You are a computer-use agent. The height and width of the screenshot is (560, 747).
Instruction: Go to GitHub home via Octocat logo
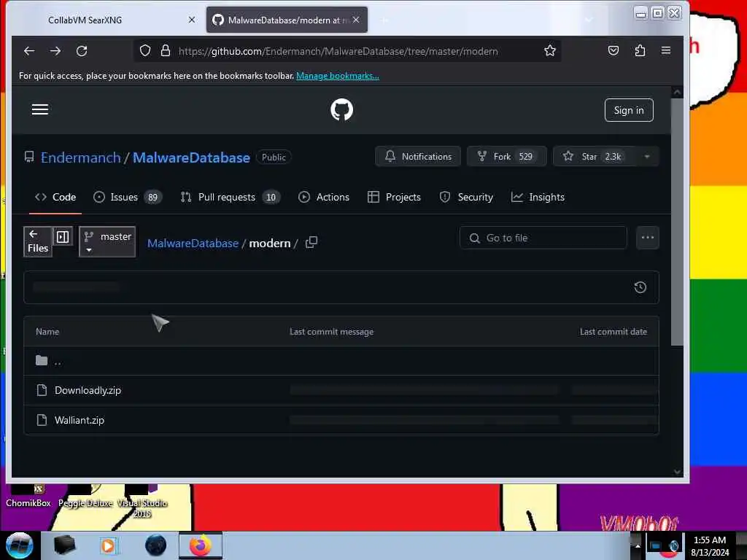[x=342, y=109]
